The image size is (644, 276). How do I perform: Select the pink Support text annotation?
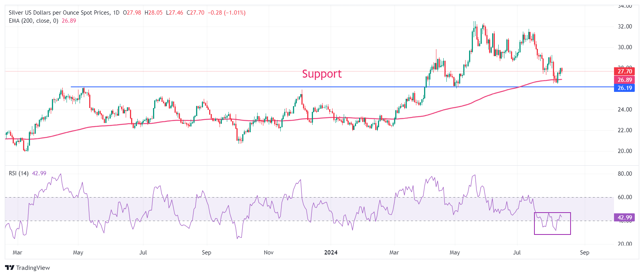322,74
